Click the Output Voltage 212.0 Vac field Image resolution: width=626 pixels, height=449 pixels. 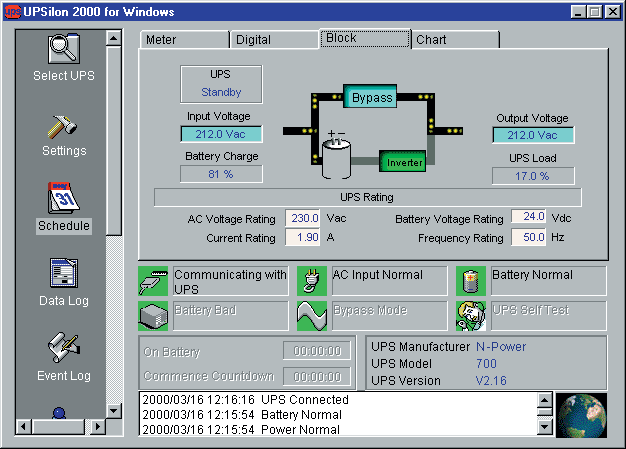533,135
